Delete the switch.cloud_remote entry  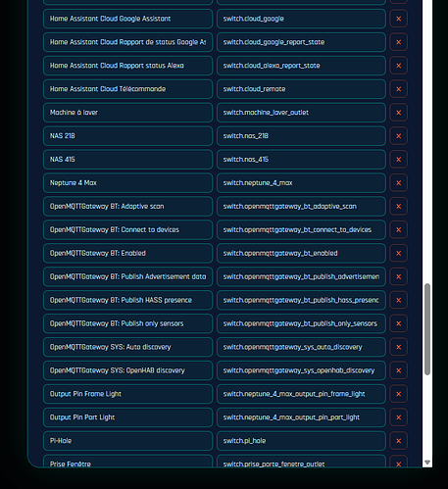(398, 89)
